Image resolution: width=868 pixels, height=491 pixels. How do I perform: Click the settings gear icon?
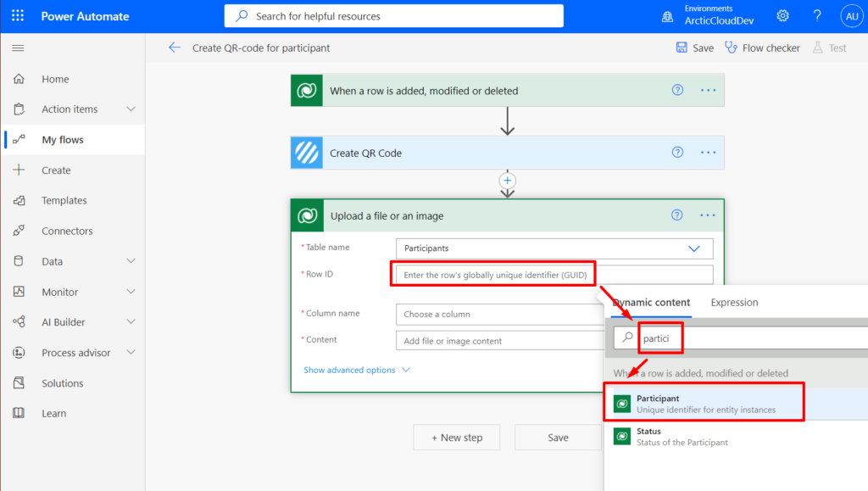tap(782, 16)
